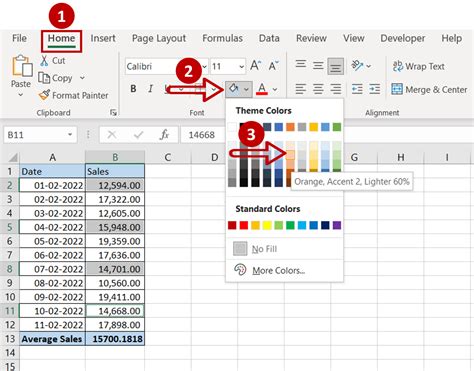The height and width of the screenshot is (371, 474).
Task: Click the Cut scissors icon
Action: 44,61
